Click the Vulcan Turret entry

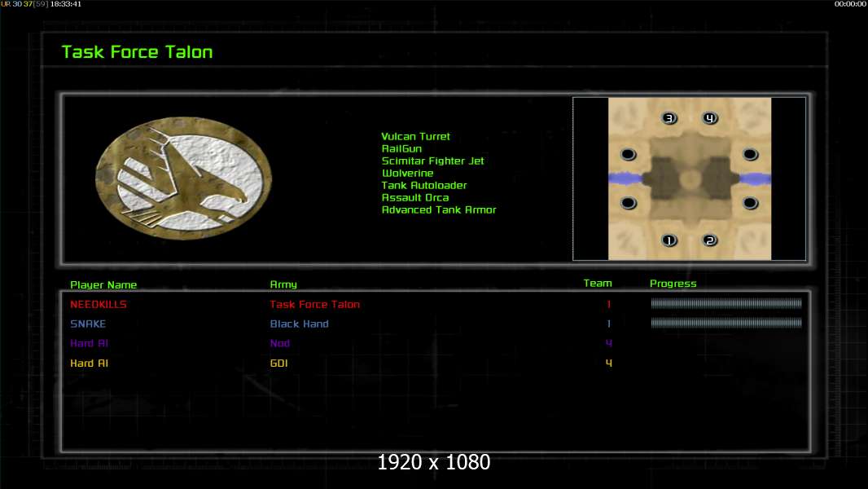click(x=416, y=136)
